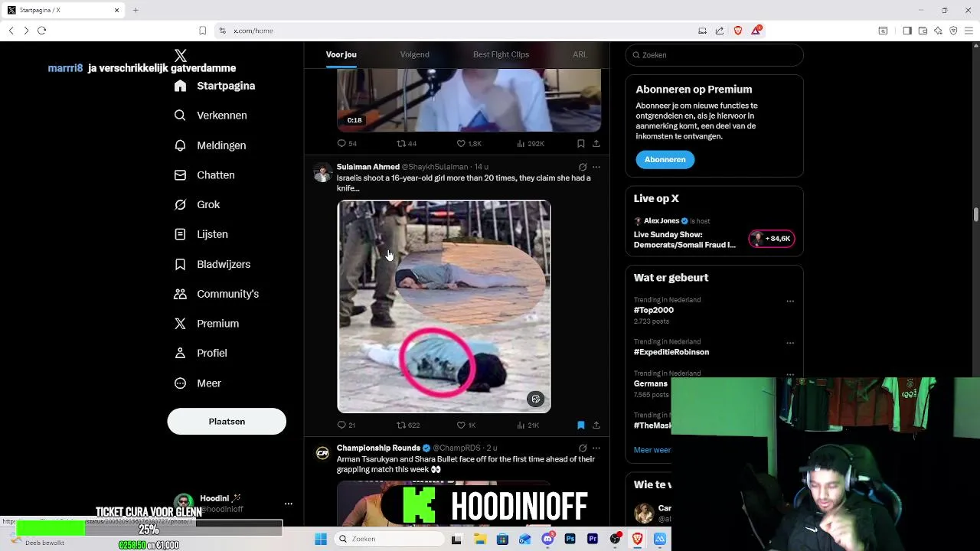Switch to the Voor jou tab
The height and width of the screenshot is (551, 980).
tap(341, 54)
